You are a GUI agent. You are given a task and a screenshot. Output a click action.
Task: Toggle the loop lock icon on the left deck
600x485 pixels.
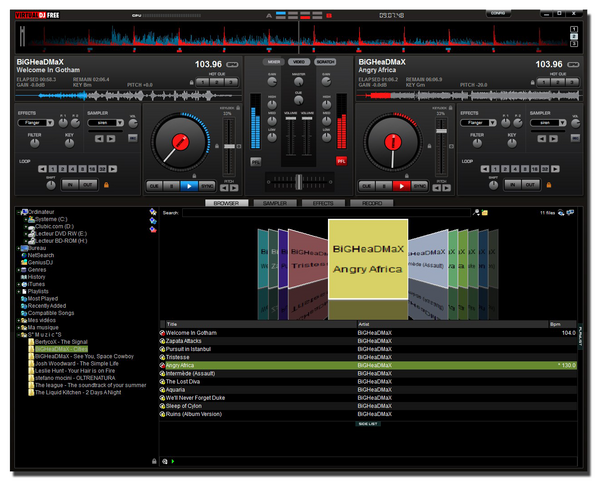106,184
